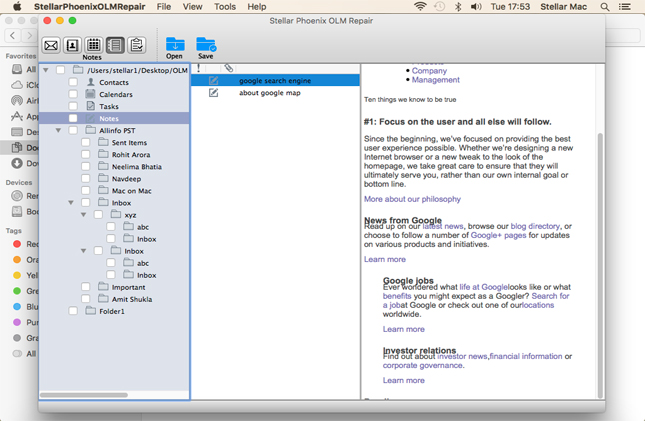Collapse the root OLM path node

click(x=46, y=70)
